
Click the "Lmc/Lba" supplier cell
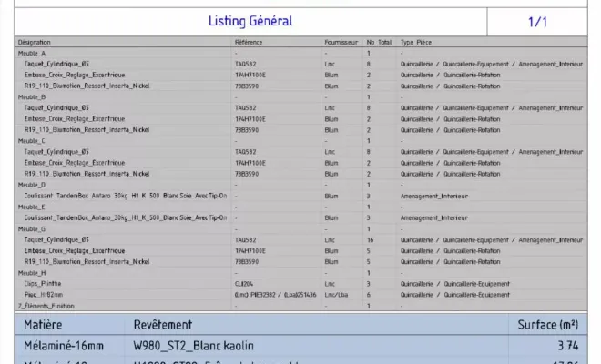336,295
